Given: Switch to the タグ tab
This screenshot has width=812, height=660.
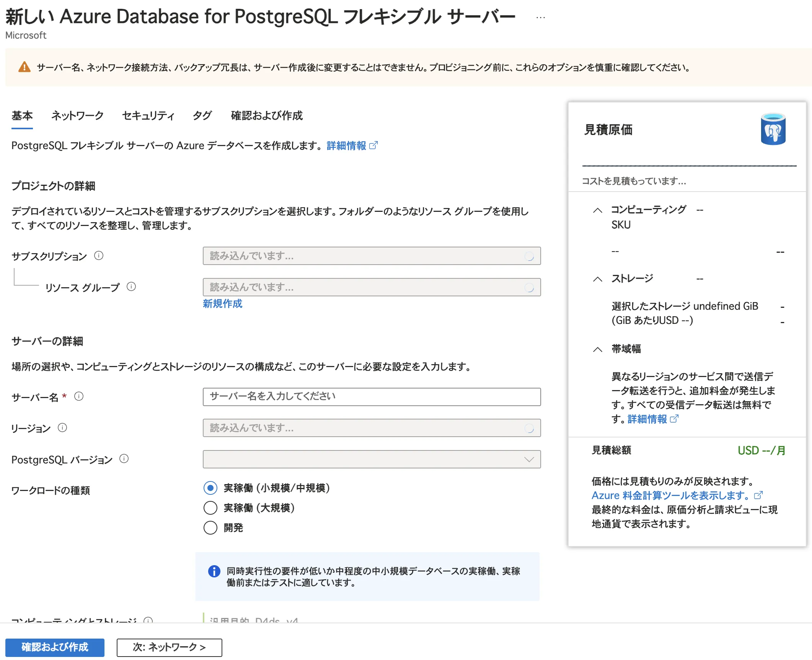Looking at the screenshot, I should pyautogui.click(x=202, y=115).
